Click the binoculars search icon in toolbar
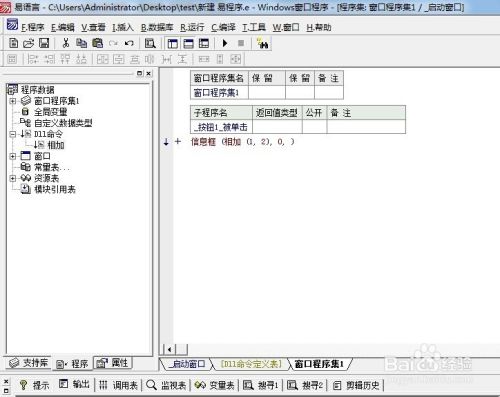The width and height of the screenshot is (500, 397). [x=262, y=43]
